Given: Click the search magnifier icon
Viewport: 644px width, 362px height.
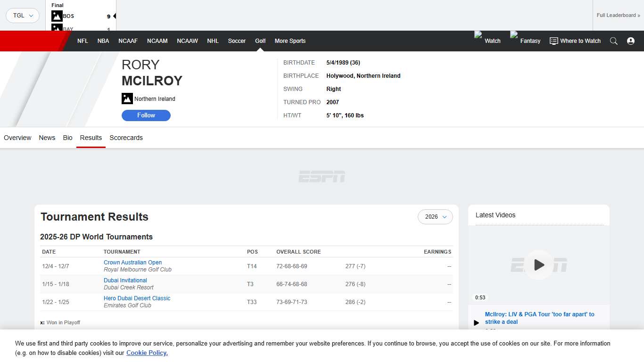Looking at the screenshot, I should pos(613,41).
